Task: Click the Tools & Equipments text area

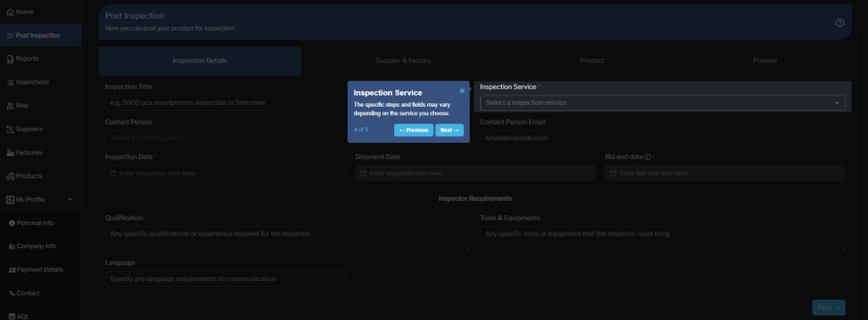Action: (663, 240)
